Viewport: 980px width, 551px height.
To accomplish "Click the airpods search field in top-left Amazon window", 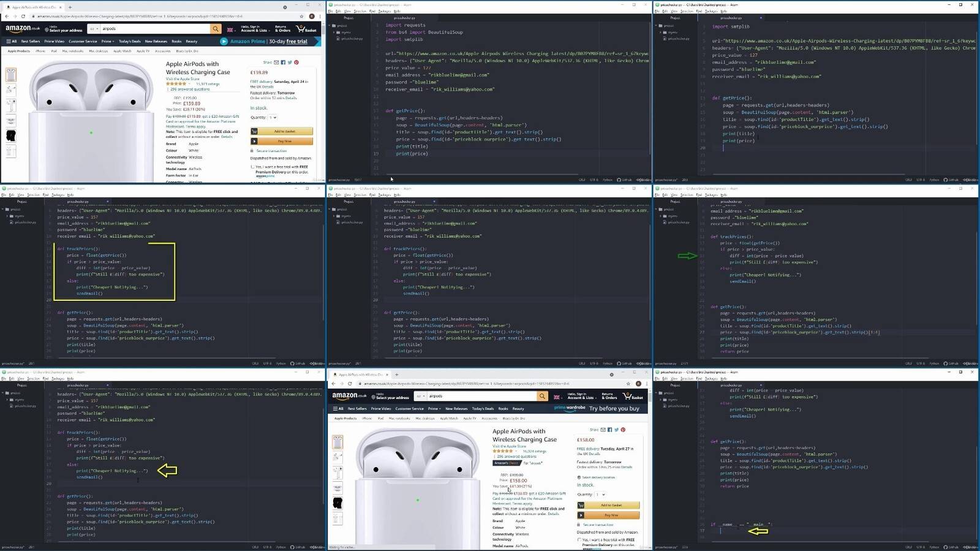I will pos(156,29).
